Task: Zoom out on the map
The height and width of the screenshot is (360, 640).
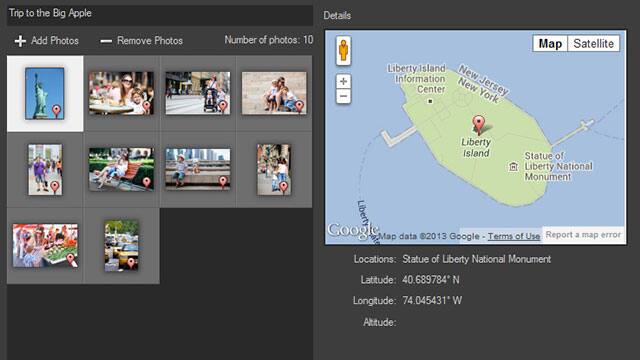Action: [x=344, y=96]
